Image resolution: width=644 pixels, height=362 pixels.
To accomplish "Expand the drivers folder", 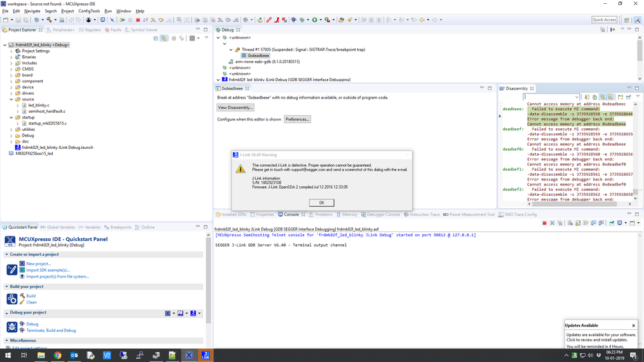I will (11, 93).
